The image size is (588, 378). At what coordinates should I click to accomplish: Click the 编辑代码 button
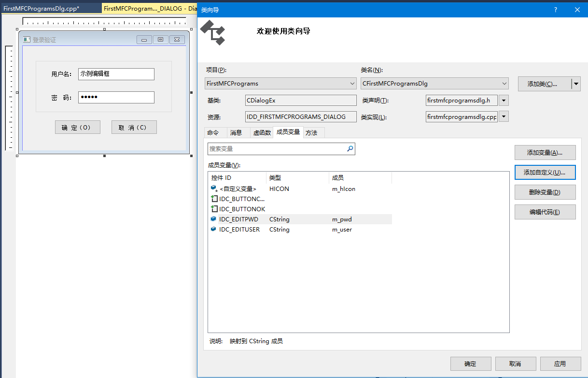click(545, 212)
